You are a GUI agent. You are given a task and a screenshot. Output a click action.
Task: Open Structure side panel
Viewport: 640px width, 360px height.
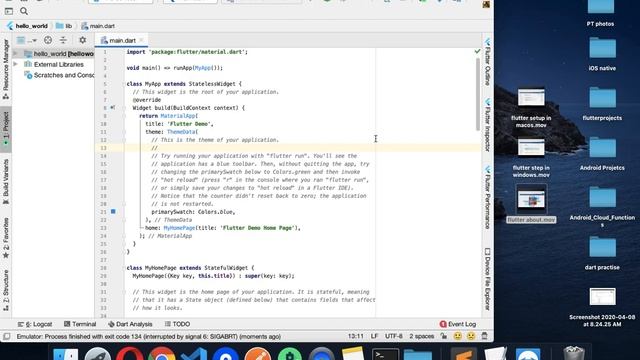[6, 290]
